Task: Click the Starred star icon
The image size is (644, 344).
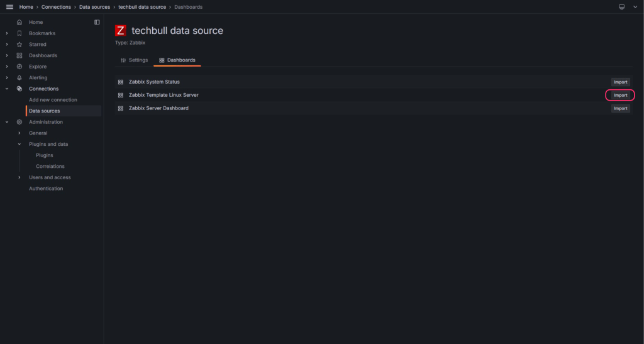Action: click(19, 45)
